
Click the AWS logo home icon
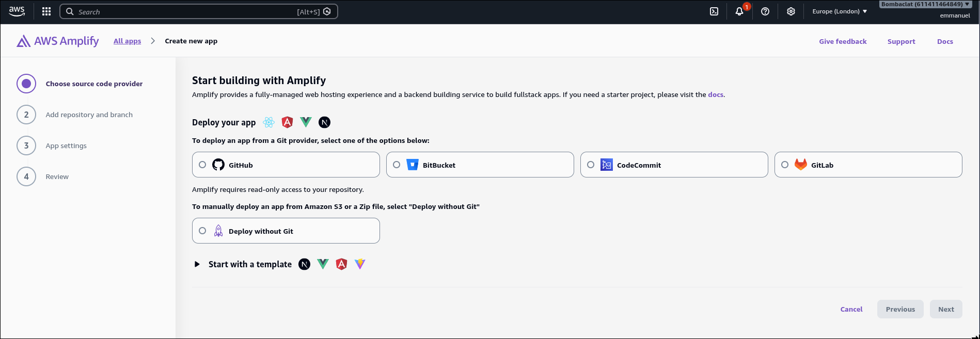pyautogui.click(x=17, y=11)
